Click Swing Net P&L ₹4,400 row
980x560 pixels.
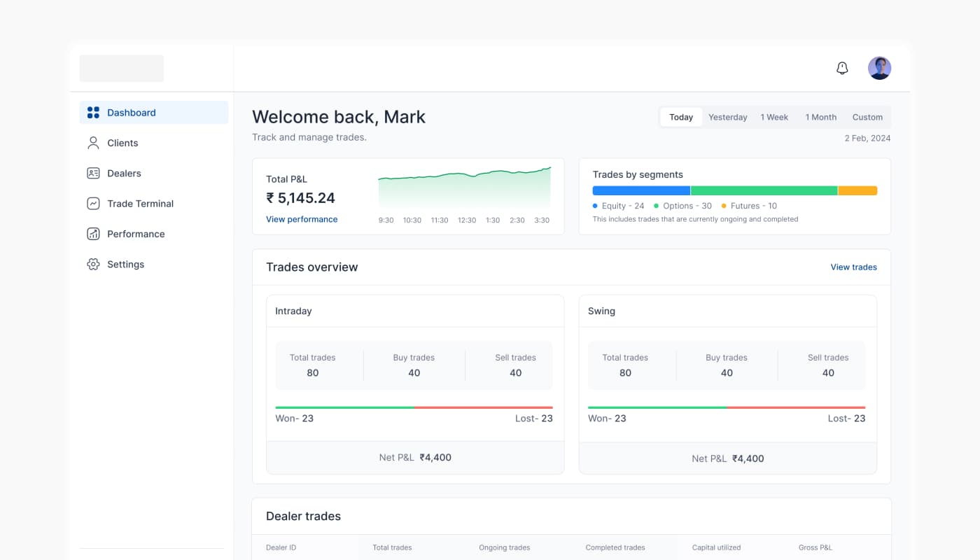tap(728, 458)
